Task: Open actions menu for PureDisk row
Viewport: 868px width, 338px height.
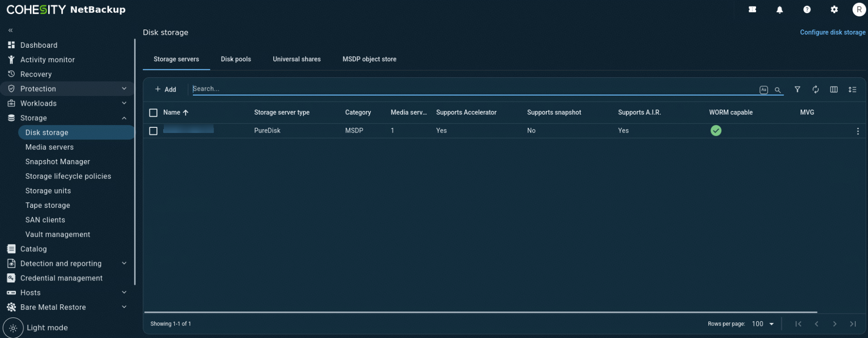Action: click(x=858, y=131)
